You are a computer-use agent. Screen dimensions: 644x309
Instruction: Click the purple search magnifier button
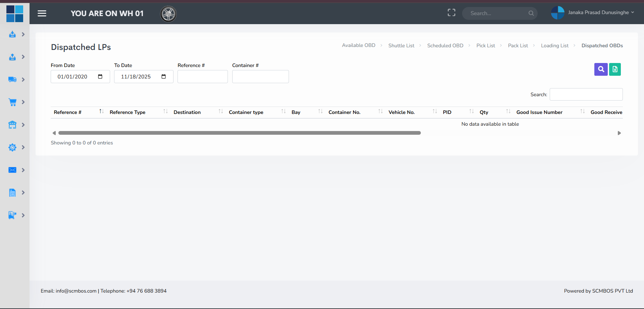[601, 69]
